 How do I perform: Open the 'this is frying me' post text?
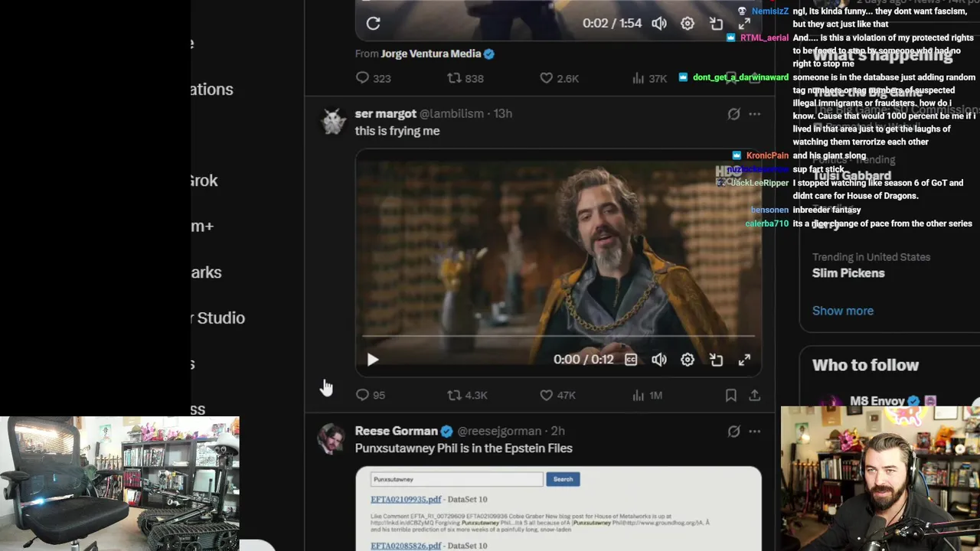point(397,131)
